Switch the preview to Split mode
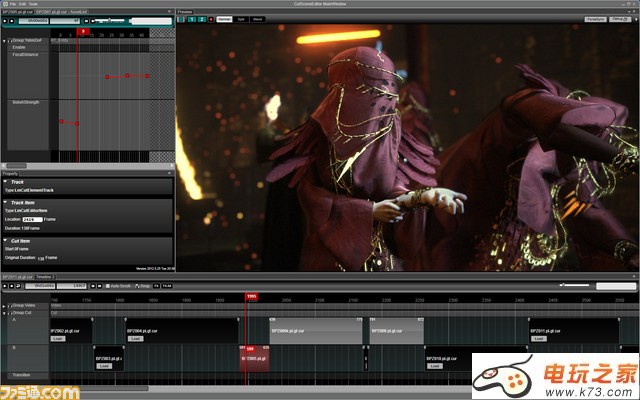Image resolution: width=640 pixels, height=400 pixels. (242, 19)
